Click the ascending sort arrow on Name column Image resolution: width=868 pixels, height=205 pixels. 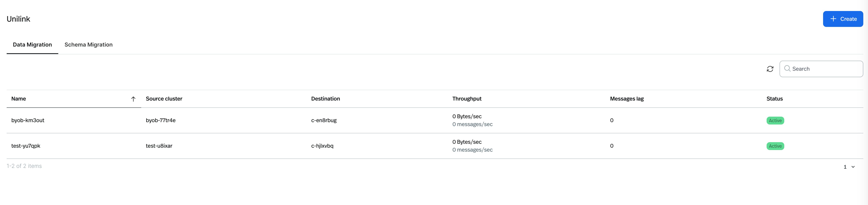pyautogui.click(x=133, y=99)
